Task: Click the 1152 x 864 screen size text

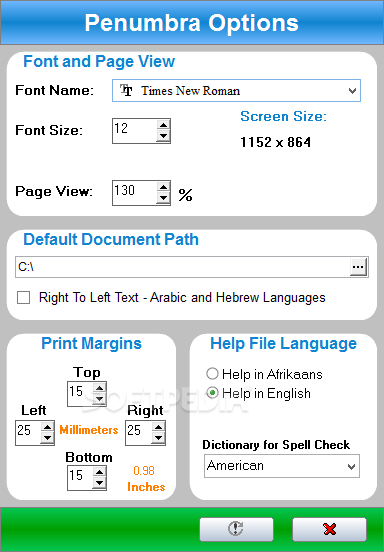Action: coord(276,143)
